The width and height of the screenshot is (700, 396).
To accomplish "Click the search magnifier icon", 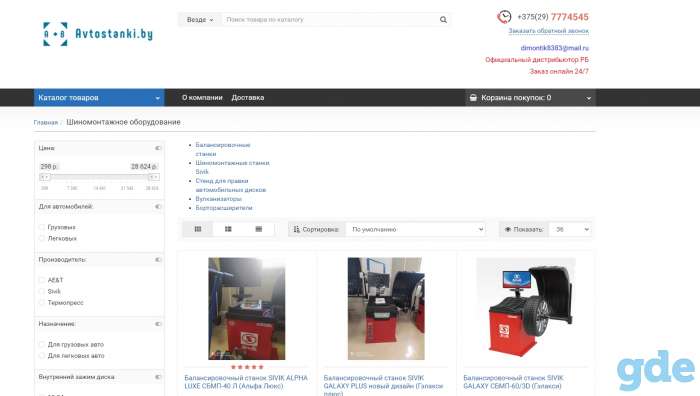I will [x=443, y=20].
